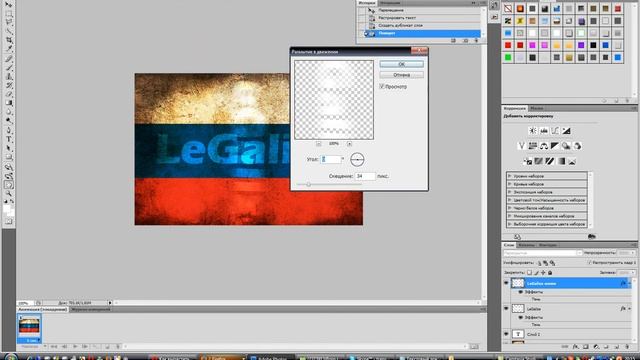
Task: Choose the no-style swatch with red slash
Action: click(x=508, y=9)
